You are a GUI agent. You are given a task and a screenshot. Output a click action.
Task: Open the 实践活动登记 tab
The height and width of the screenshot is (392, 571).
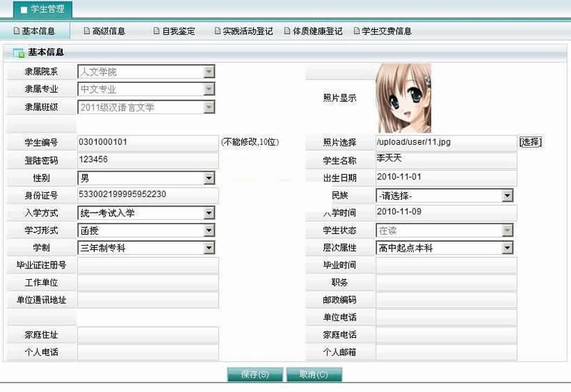click(243, 31)
